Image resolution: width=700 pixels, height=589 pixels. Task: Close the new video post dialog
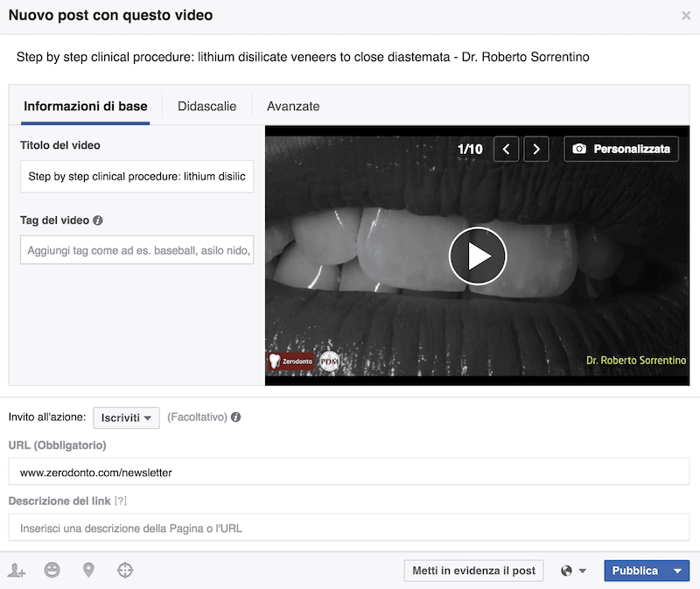[686, 16]
